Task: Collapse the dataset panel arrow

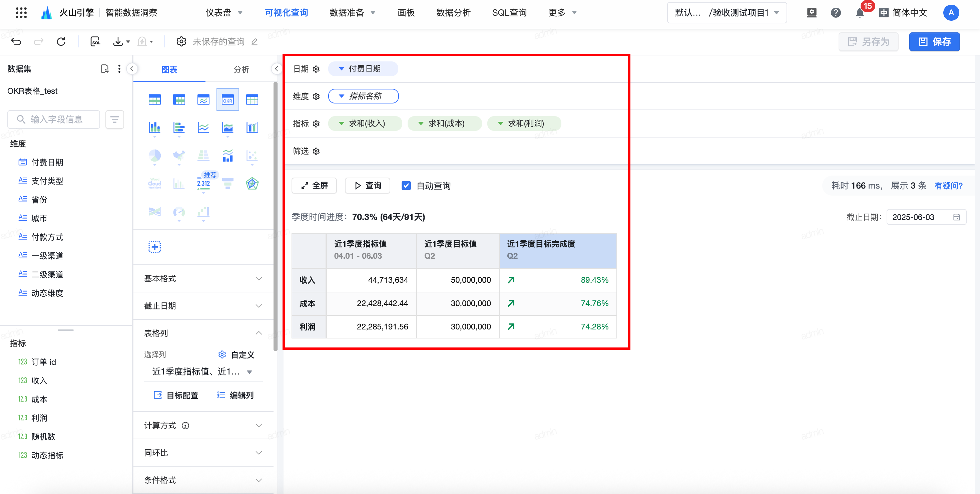Action: (x=132, y=69)
